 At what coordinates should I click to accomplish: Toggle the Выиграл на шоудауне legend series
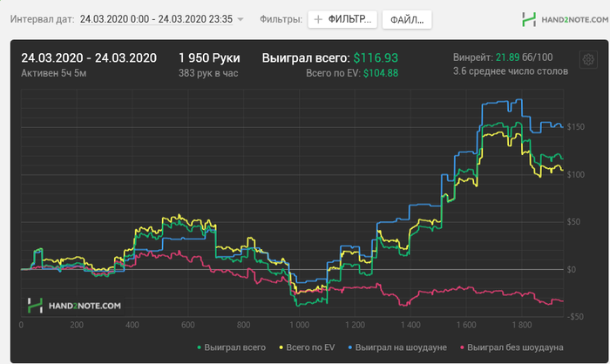pyautogui.click(x=397, y=347)
